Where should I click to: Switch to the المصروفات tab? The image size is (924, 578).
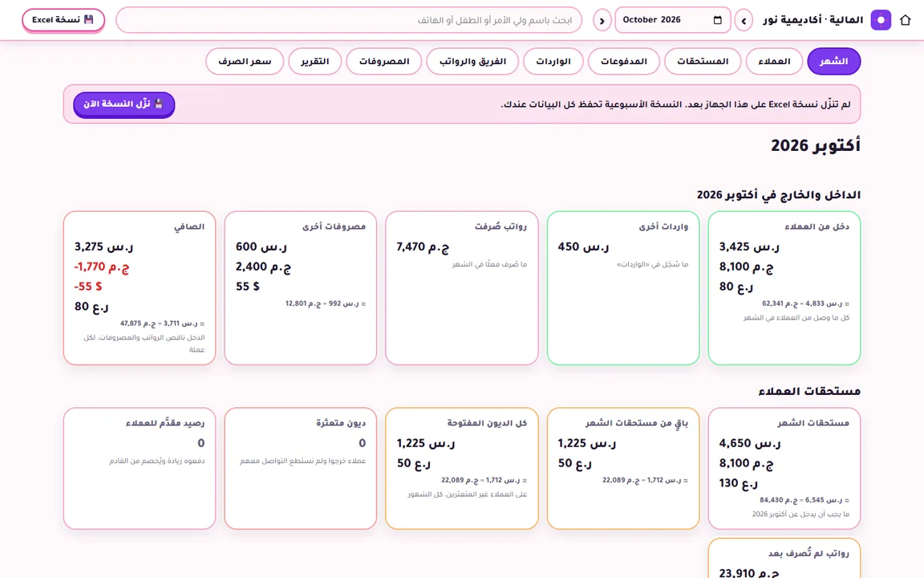[383, 61]
